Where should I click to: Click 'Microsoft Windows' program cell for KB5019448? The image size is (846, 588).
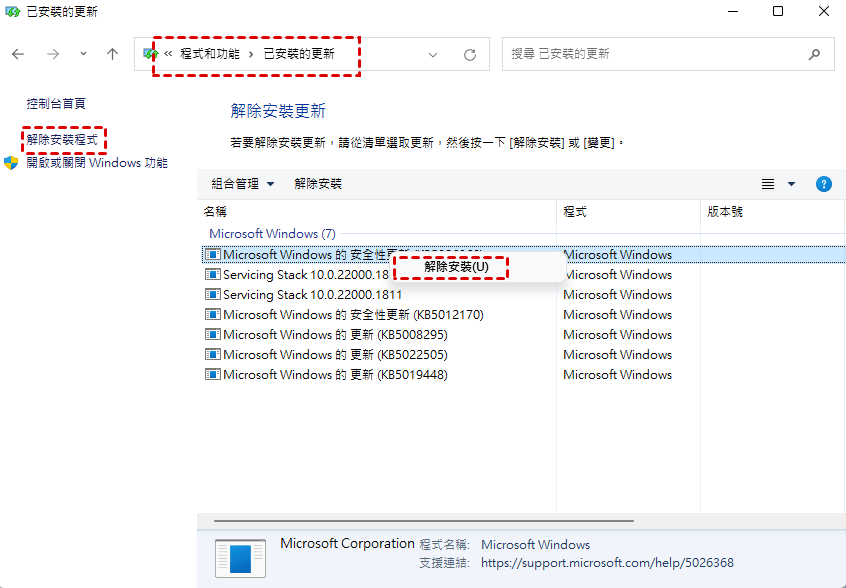tap(617, 374)
